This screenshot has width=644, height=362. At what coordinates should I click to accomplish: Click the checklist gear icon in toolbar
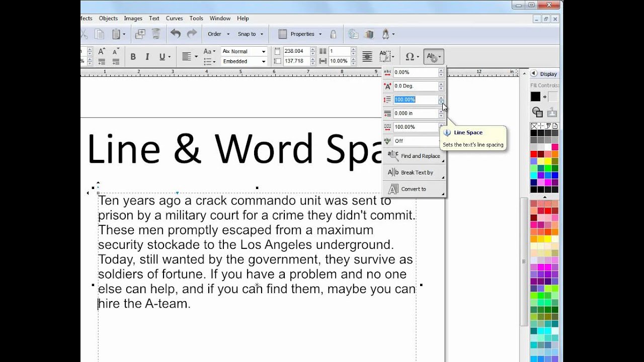point(353,34)
